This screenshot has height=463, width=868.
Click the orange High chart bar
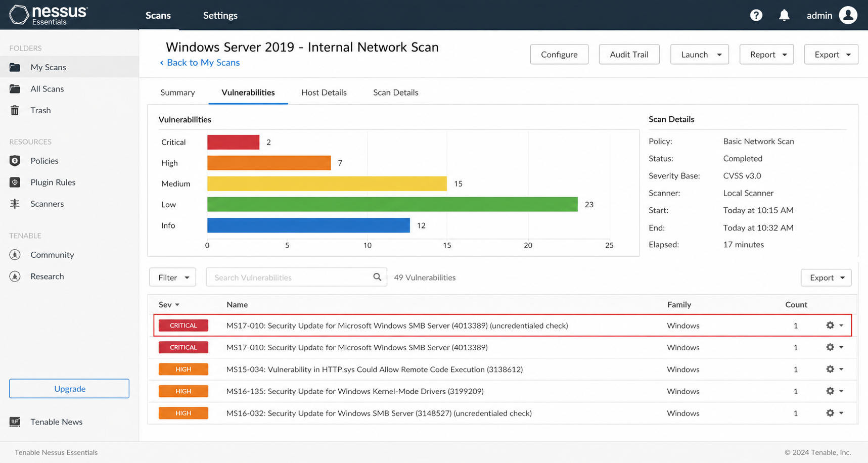click(x=269, y=163)
